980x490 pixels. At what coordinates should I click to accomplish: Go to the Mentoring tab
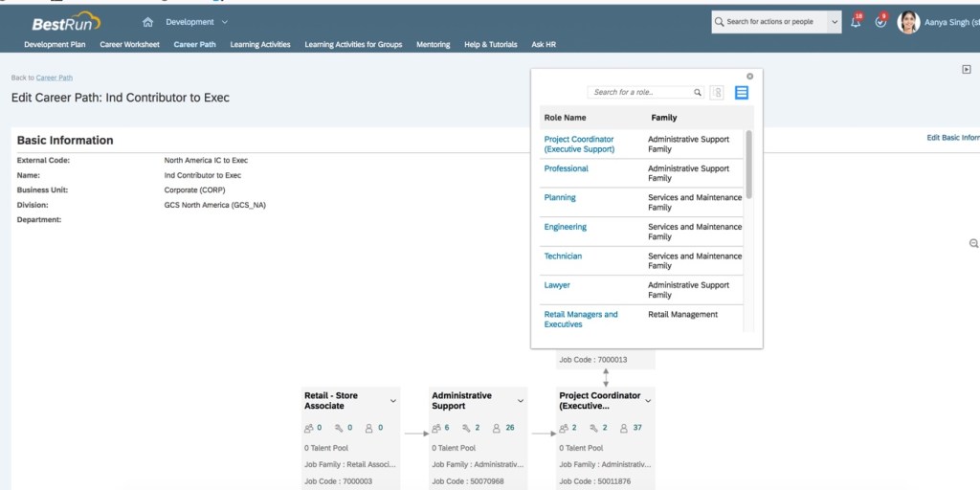click(433, 44)
